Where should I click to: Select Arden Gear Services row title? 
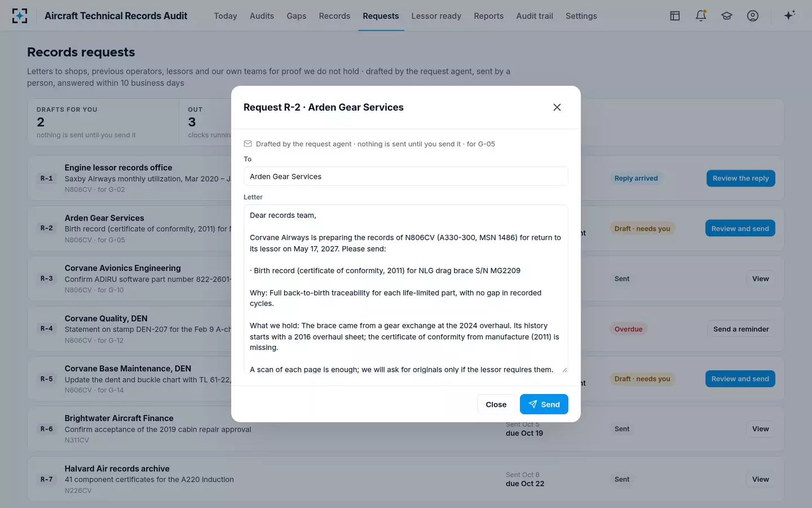[x=104, y=218]
